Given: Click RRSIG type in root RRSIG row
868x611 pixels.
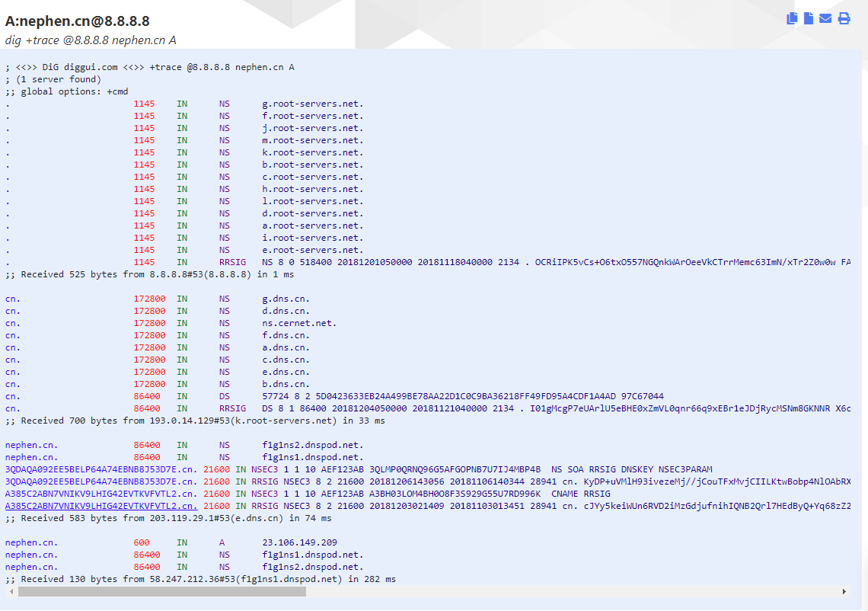Looking at the screenshot, I should 232,262.
